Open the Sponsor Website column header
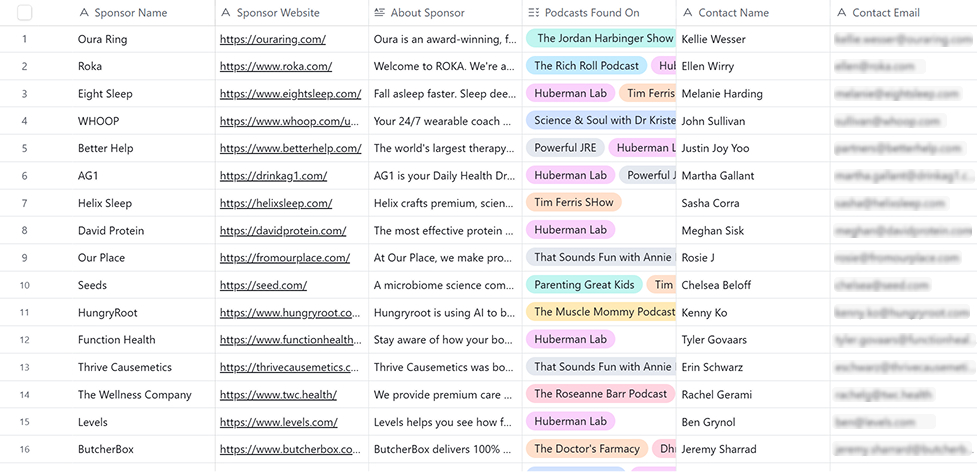This screenshot has width=977, height=472. (278, 13)
